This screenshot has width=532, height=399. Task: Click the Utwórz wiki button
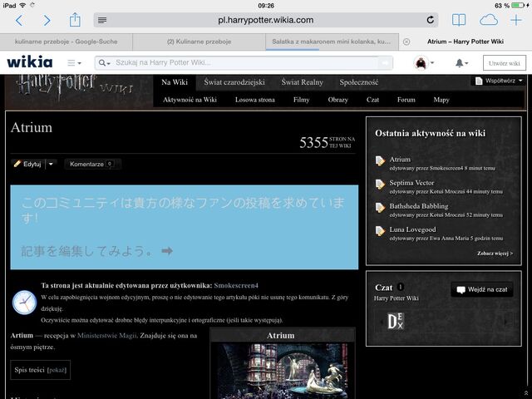point(505,63)
